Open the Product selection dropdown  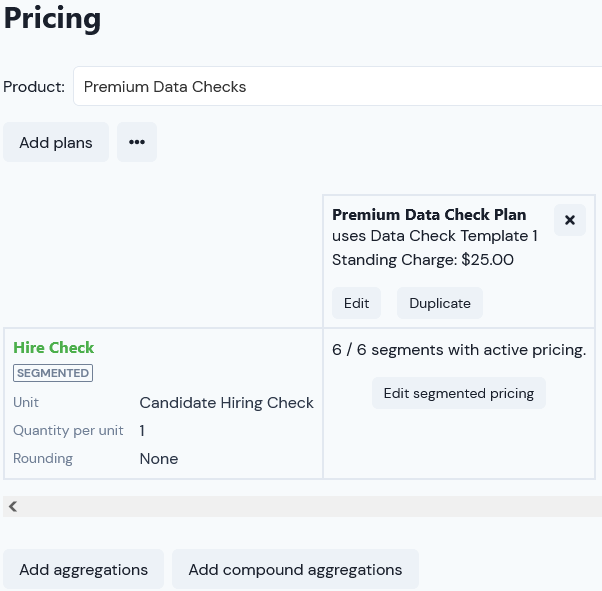(x=337, y=86)
